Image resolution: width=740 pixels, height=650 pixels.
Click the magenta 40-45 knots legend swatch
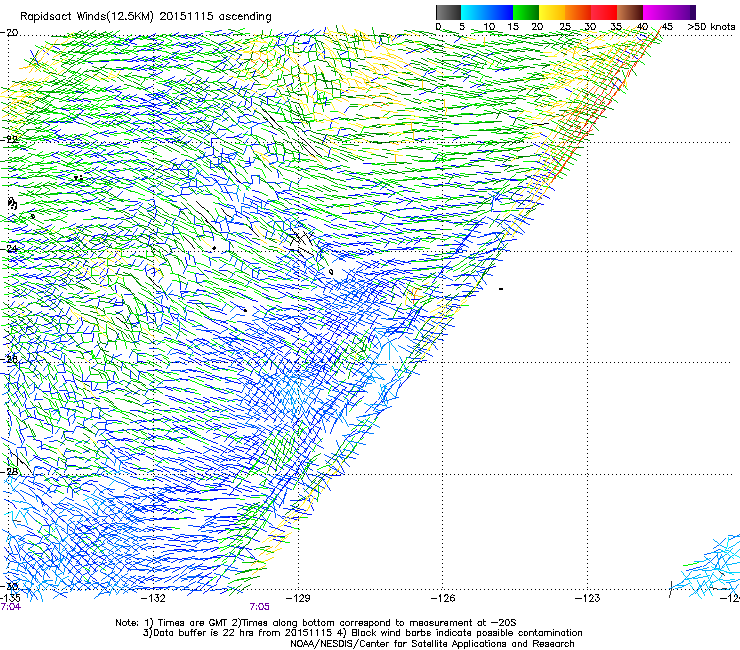tap(656, 12)
